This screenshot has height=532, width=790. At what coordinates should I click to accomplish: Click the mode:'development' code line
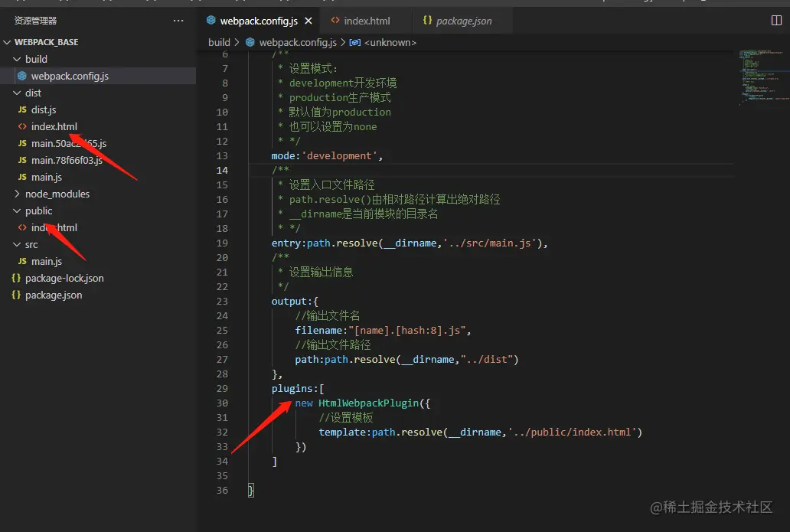(327, 155)
